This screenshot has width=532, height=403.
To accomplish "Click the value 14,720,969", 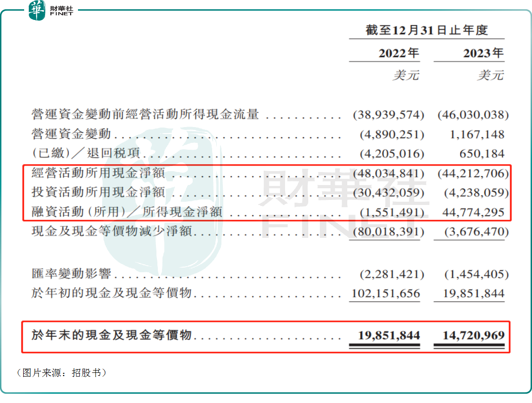I will point(474,336).
